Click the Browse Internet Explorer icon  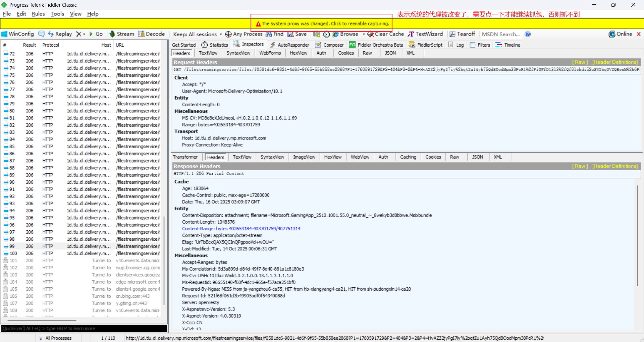coord(335,34)
